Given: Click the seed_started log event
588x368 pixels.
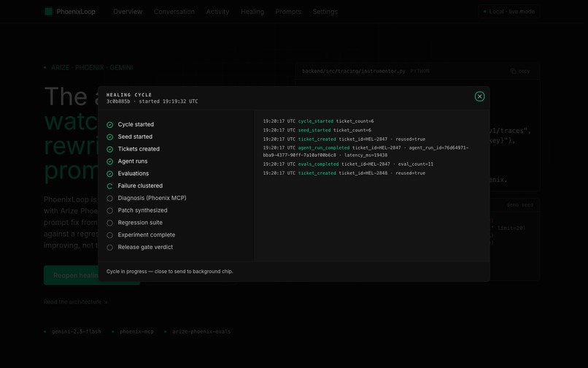Looking at the screenshot, I should coord(317,130).
